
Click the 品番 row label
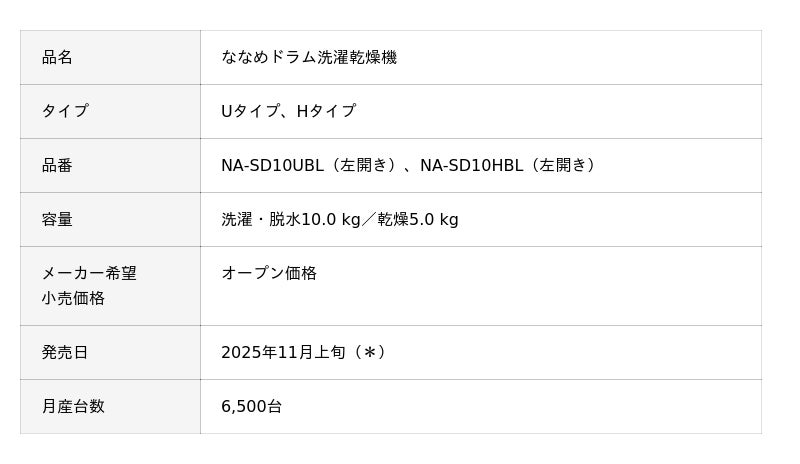[x=57, y=166]
